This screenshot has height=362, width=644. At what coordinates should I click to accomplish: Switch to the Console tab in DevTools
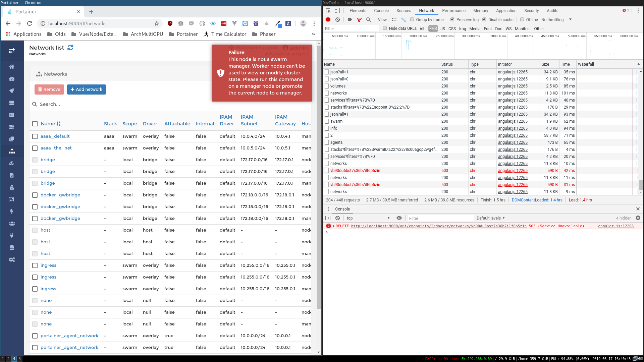point(381,11)
